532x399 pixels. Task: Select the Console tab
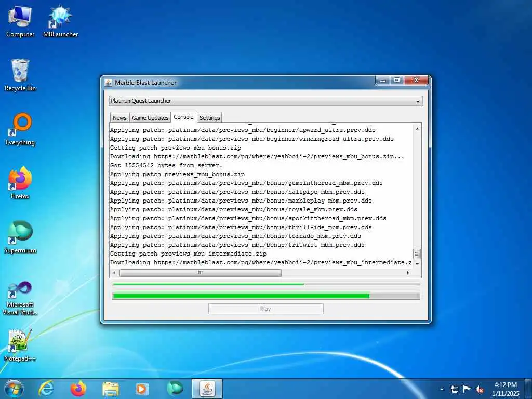pyautogui.click(x=183, y=117)
